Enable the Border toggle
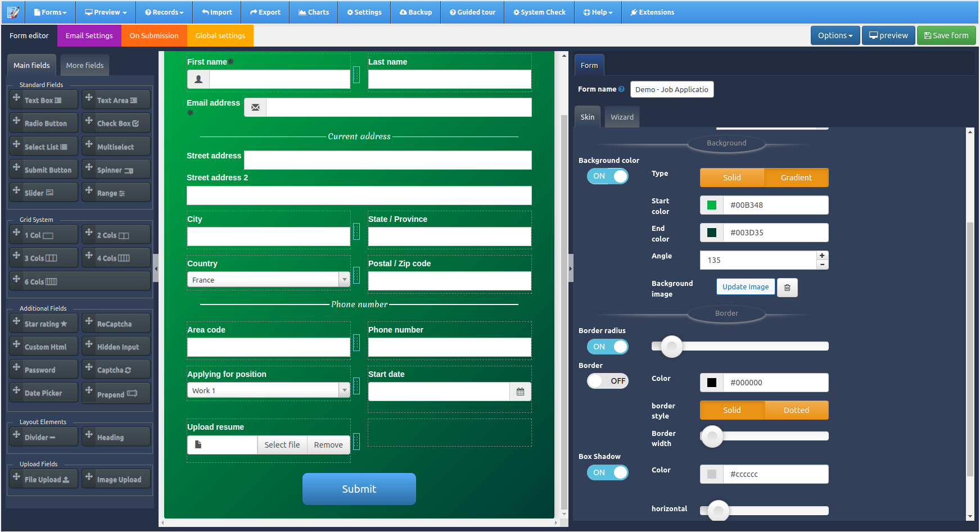Image resolution: width=980 pixels, height=532 pixels. pos(608,381)
